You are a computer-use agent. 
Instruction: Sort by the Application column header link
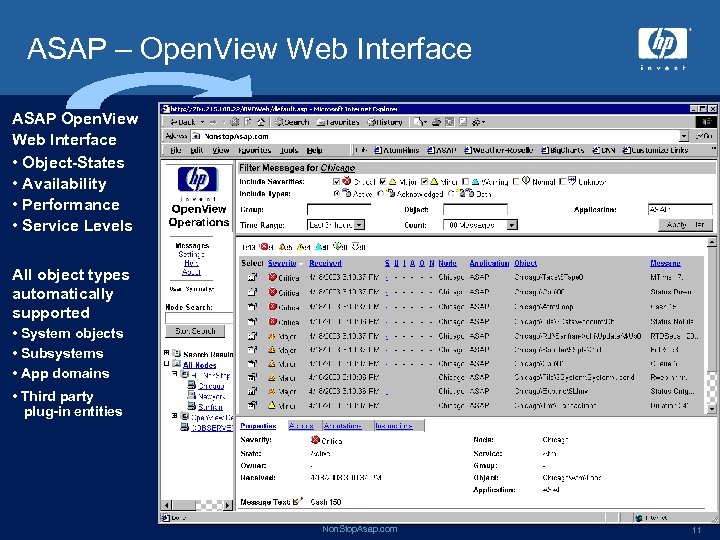(489, 263)
